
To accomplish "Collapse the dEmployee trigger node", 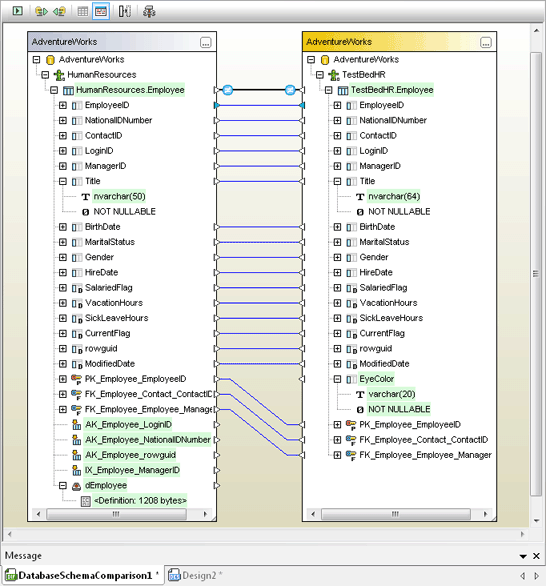I will tap(63, 485).
